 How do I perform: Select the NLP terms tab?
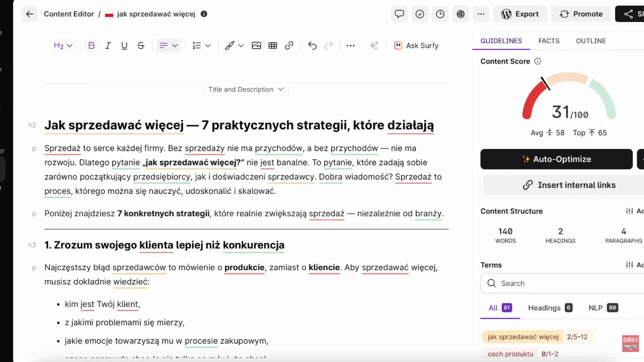click(x=603, y=308)
